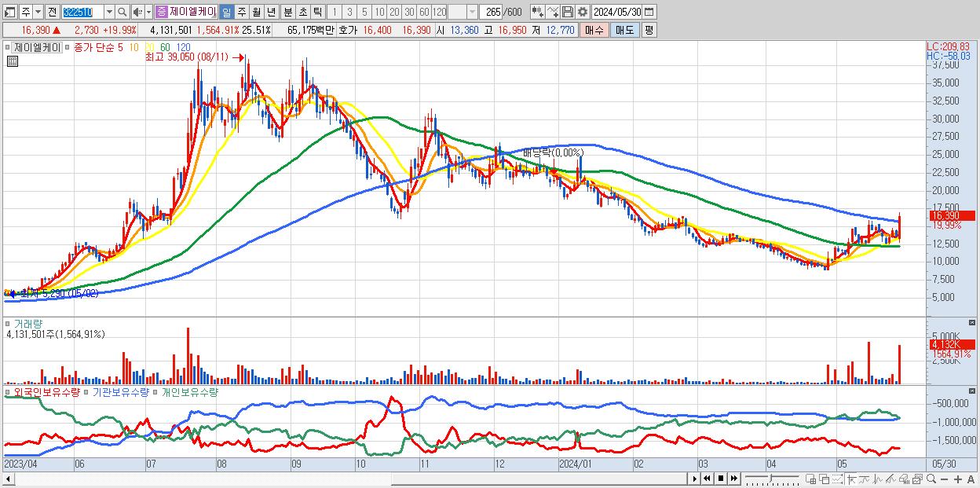Click the save chart floppy disk icon
Screen dimensions: 980x488
[x=567, y=12]
